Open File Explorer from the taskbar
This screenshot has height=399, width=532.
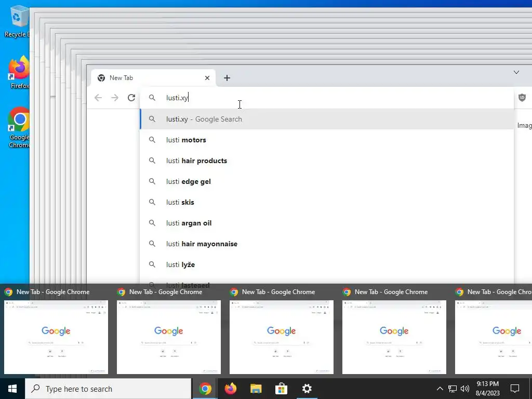click(256, 389)
